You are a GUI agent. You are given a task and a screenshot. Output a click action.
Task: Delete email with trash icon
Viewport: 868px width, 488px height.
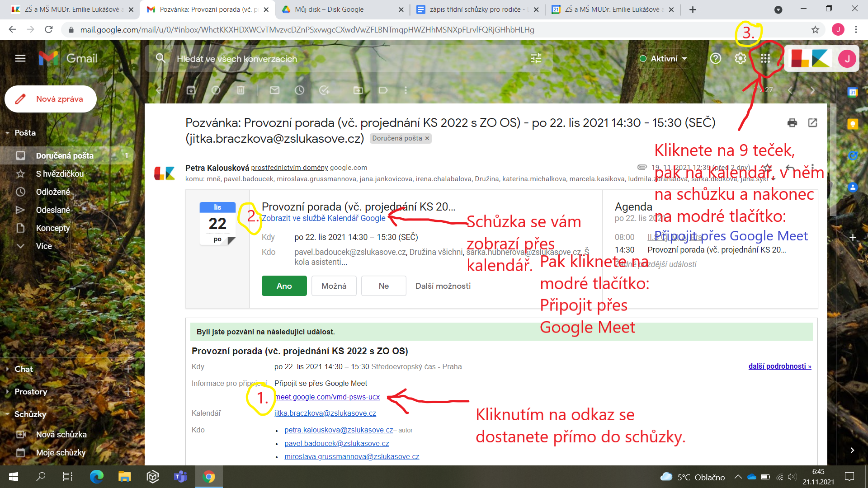[x=241, y=90]
